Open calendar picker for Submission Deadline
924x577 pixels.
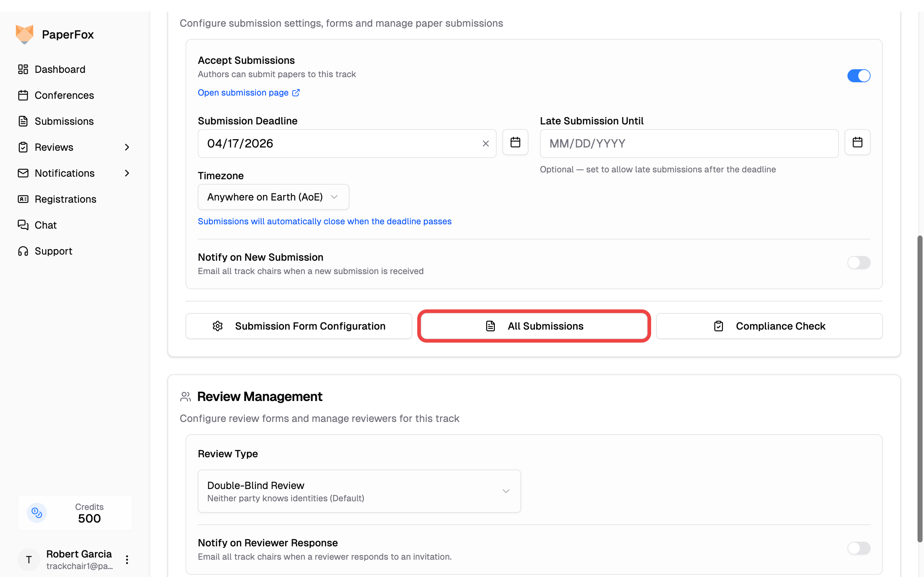(x=515, y=142)
